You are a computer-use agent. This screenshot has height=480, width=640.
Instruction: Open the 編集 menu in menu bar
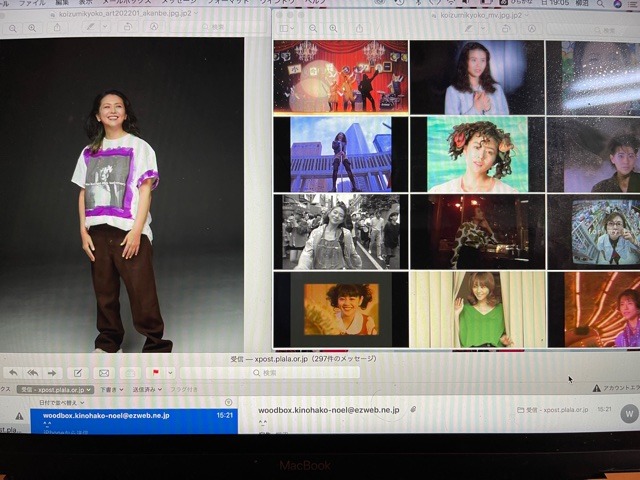coord(62,2)
